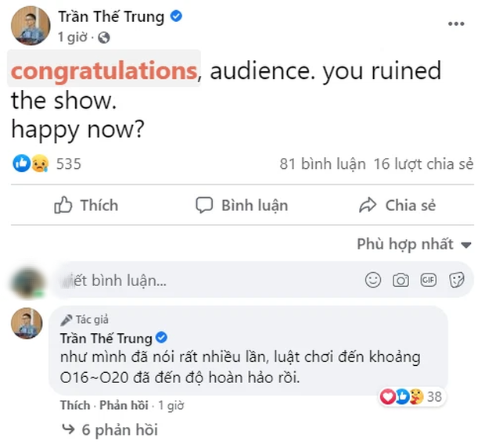485x448 pixels.
Task: Open the 81 bình luận comments count
Action: click(323, 164)
